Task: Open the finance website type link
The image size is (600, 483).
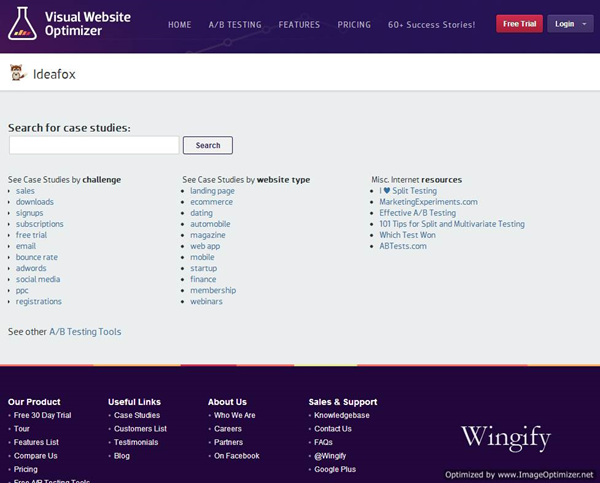Action: pos(203,279)
